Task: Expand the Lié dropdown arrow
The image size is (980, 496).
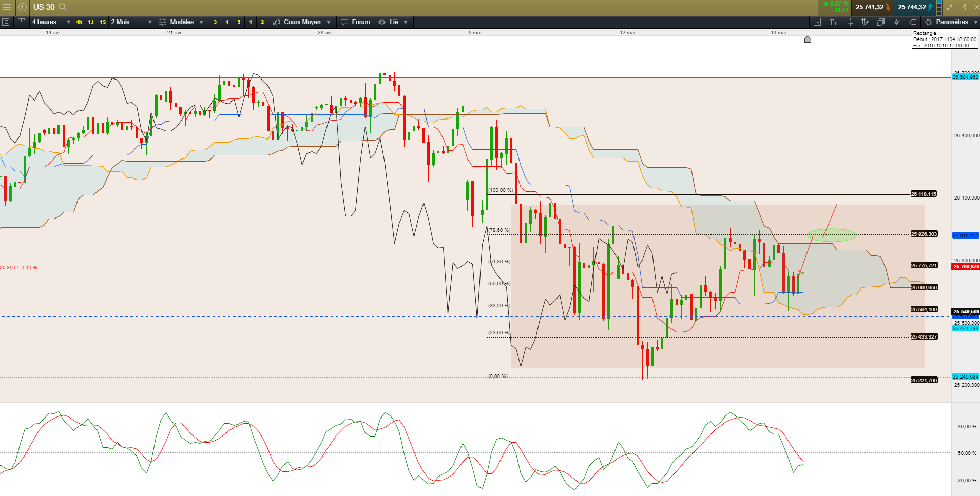Action: pyautogui.click(x=406, y=22)
